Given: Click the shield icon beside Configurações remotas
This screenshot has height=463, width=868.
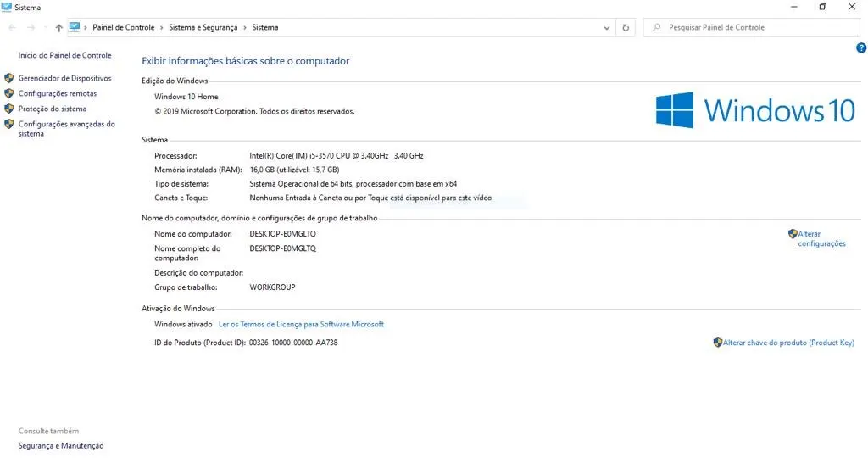Looking at the screenshot, I should coord(8,93).
